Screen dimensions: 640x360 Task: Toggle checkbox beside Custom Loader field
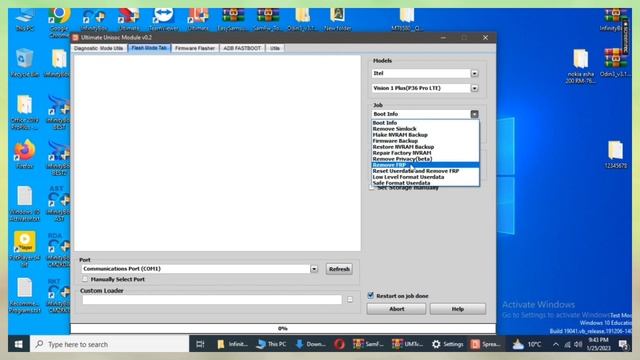pos(350,300)
